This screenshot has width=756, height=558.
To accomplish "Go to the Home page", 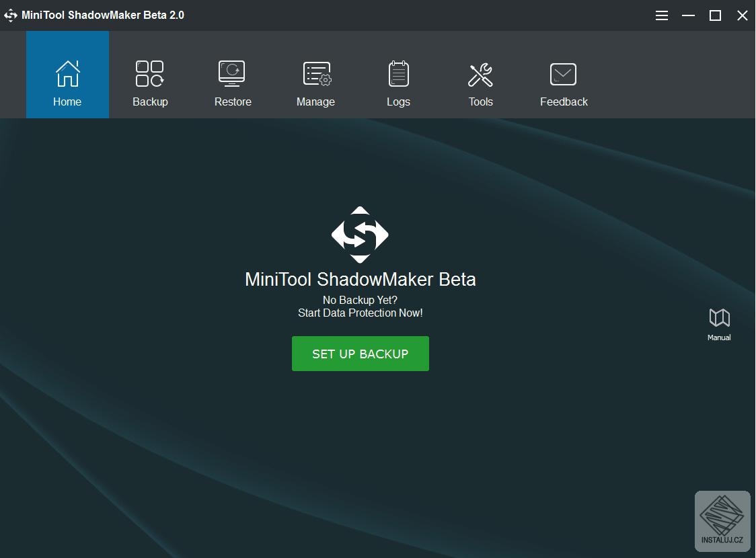I will (x=67, y=75).
